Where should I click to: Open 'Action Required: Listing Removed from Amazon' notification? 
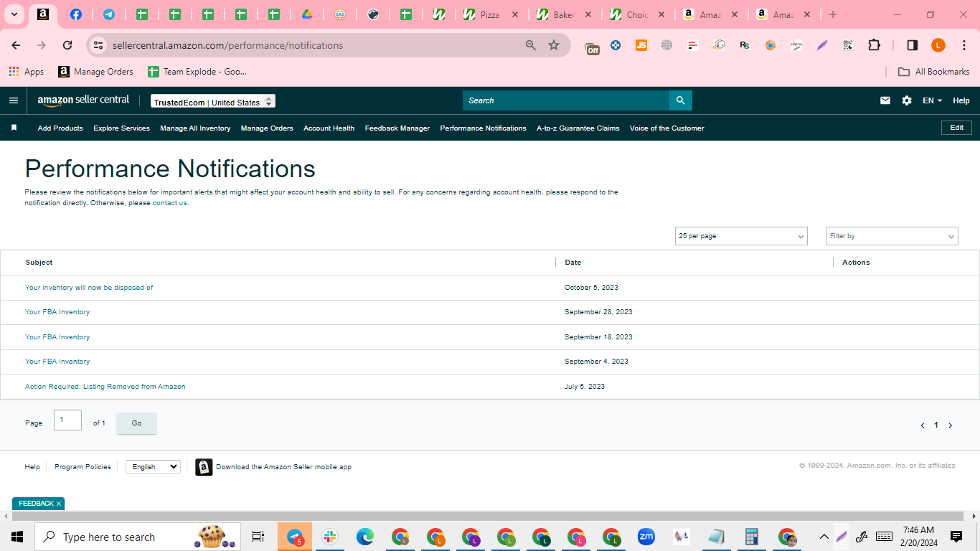point(105,387)
